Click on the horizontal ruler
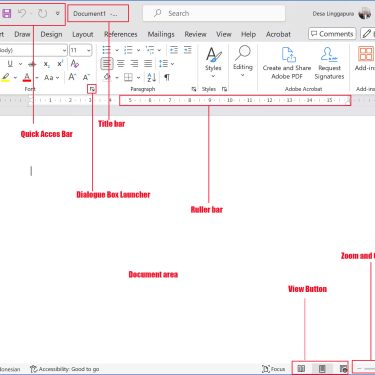The height and width of the screenshot is (375, 375). click(235, 100)
